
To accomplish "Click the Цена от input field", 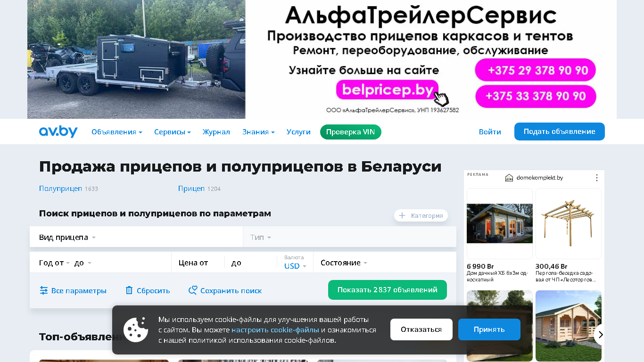I will 198,263.
